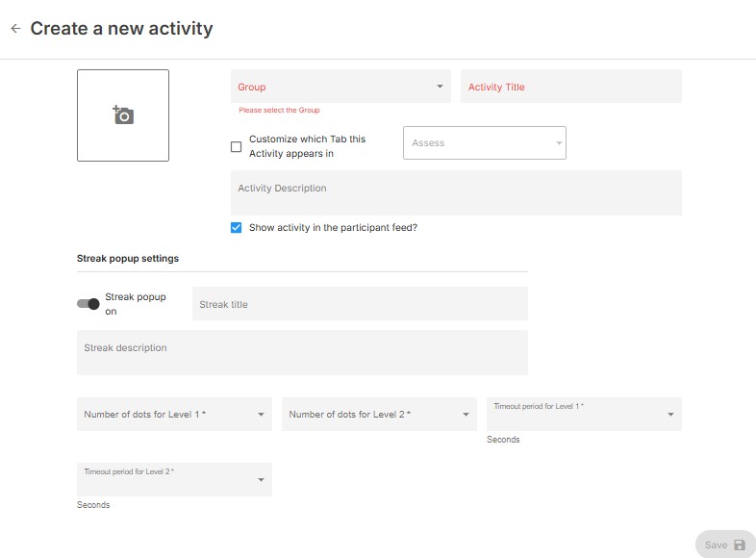Image resolution: width=756 pixels, height=558 pixels.
Task: Uncheck Show activity in participant feed
Action: click(x=237, y=228)
